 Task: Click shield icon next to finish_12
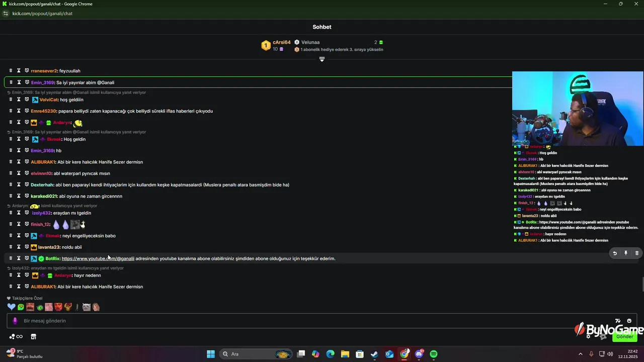pyautogui.click(x=27, y=224)
